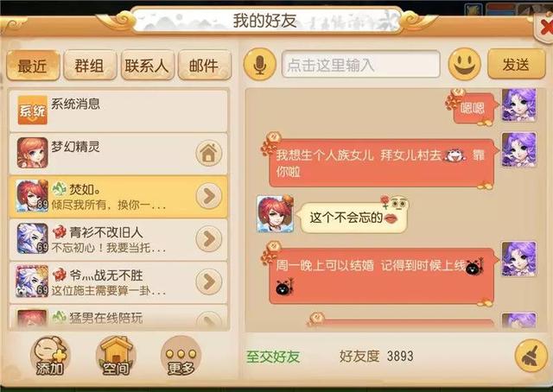553x392 pixels.
Task: Expand the arrow next to 青衫不改旧人
Action: [209, 238]
